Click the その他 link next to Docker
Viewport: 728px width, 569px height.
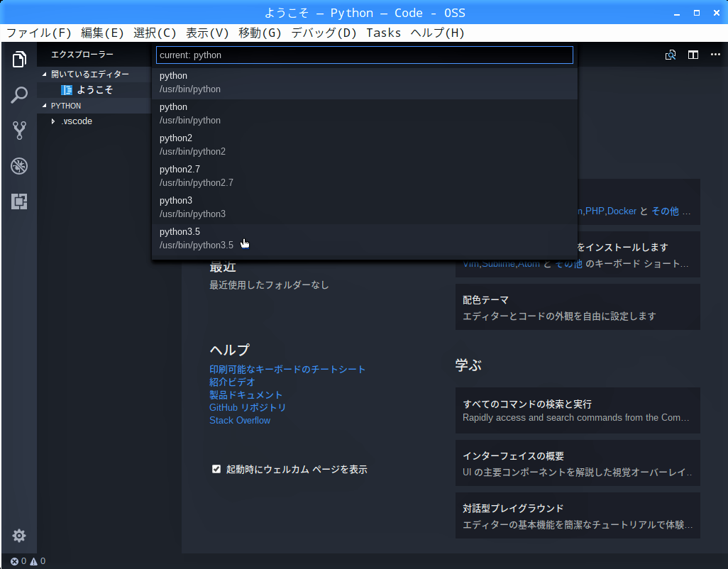(x=665, y=211)
